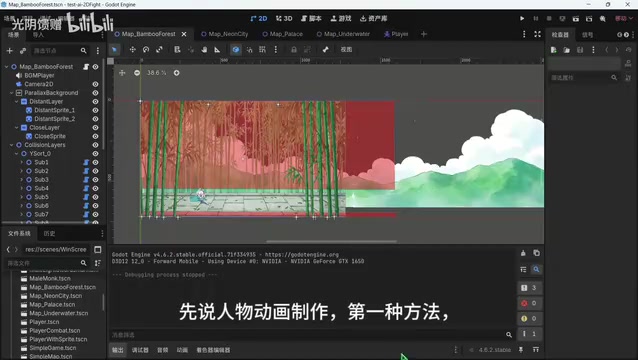This screenshot has width=638, height=360.
Task: Reset zoom via 38.6 % label
Action: (157, 73)
